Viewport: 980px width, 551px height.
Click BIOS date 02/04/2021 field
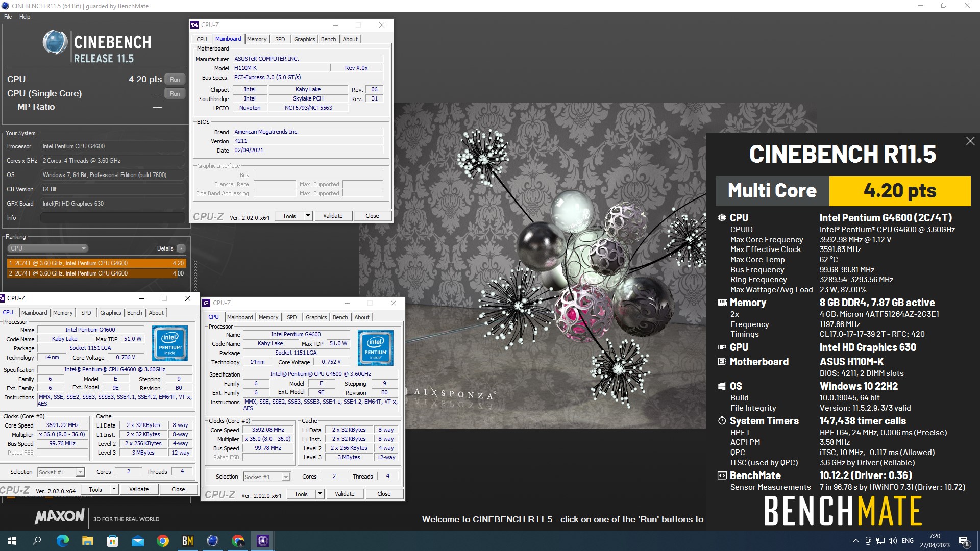click(308, 151)
